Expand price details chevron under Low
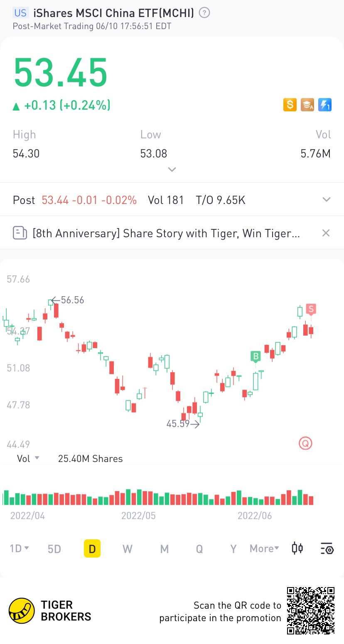 point(172,170)
